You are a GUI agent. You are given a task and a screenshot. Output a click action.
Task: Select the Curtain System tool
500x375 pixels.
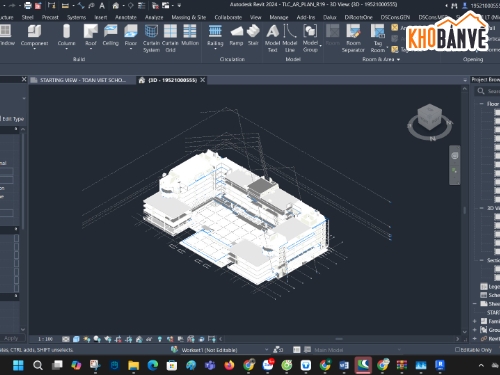click(151, 38)
